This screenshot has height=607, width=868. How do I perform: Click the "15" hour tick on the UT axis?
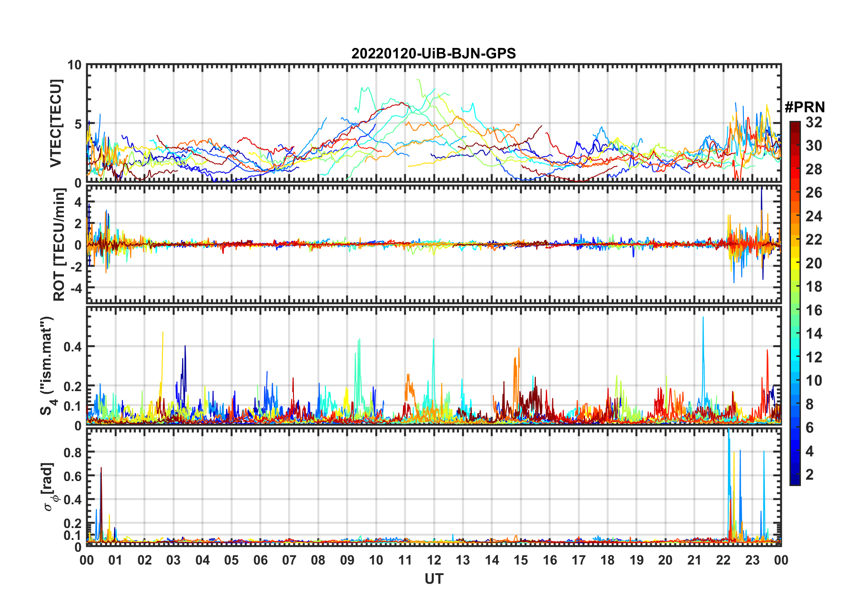click(x=521, y=560)
